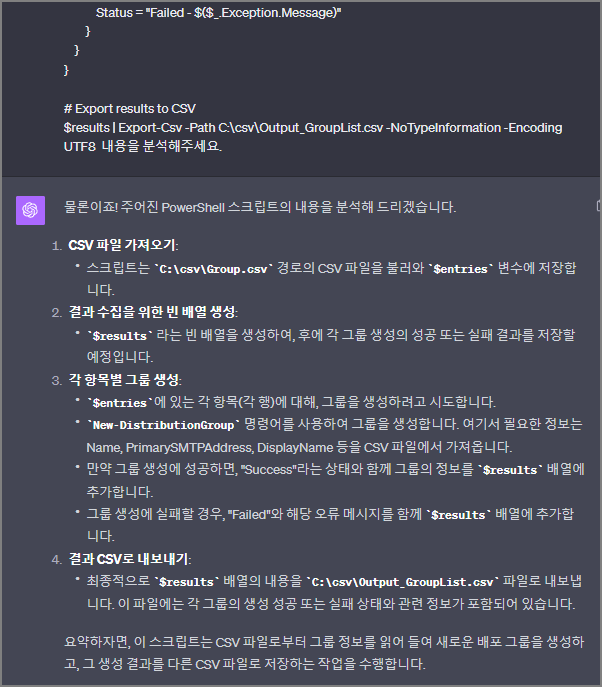The height and width of the screenshot is (687, 602).
Task: Click the purple ChatGPT avatar icon
Action: coord(30,210)
